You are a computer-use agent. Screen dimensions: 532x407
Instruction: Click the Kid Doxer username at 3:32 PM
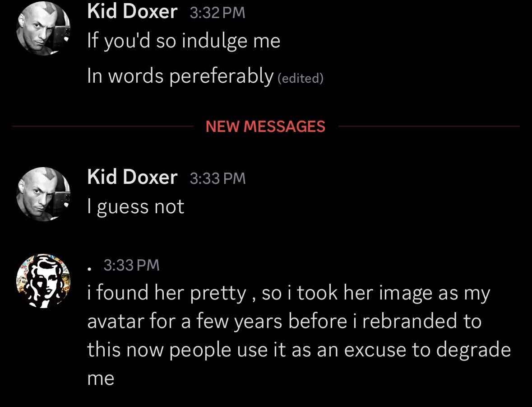pyautogui.click(x=132, y=11)
